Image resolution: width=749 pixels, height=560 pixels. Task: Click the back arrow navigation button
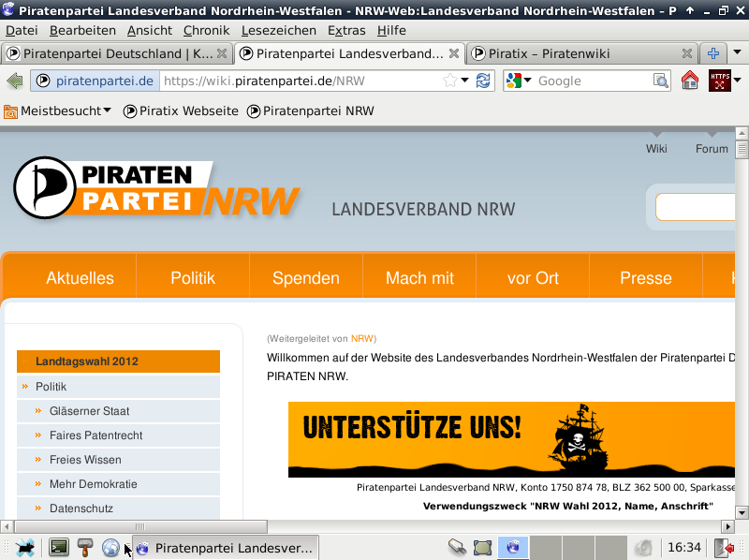point(15,81)
